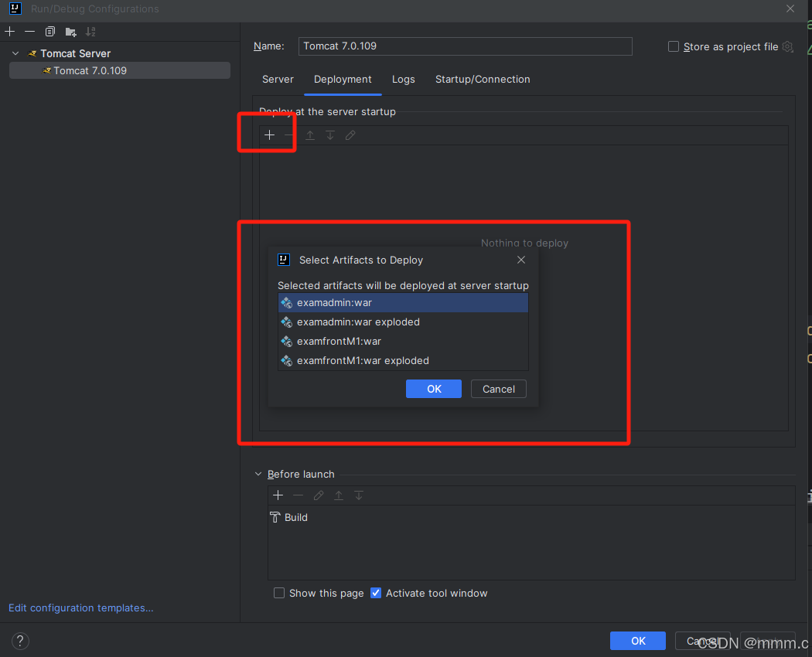Screen dimensions: 812x657
Task: Click the new folder icon in left toolbar
Action: coord(71,32)
